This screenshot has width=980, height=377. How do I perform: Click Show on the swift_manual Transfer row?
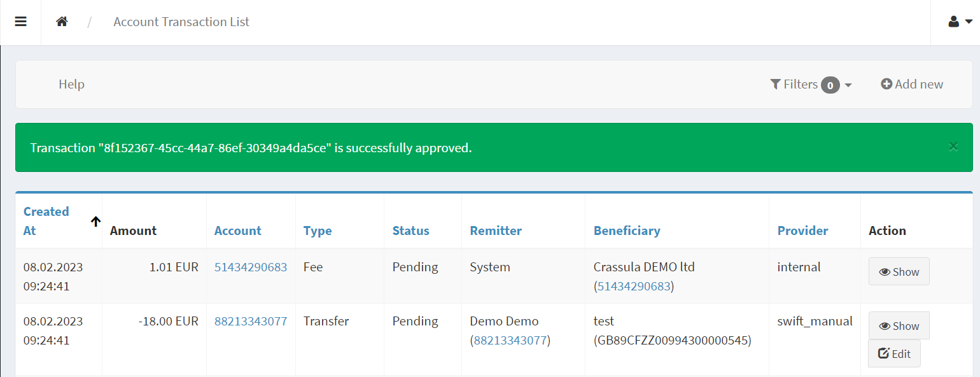[x=899, y=325]
